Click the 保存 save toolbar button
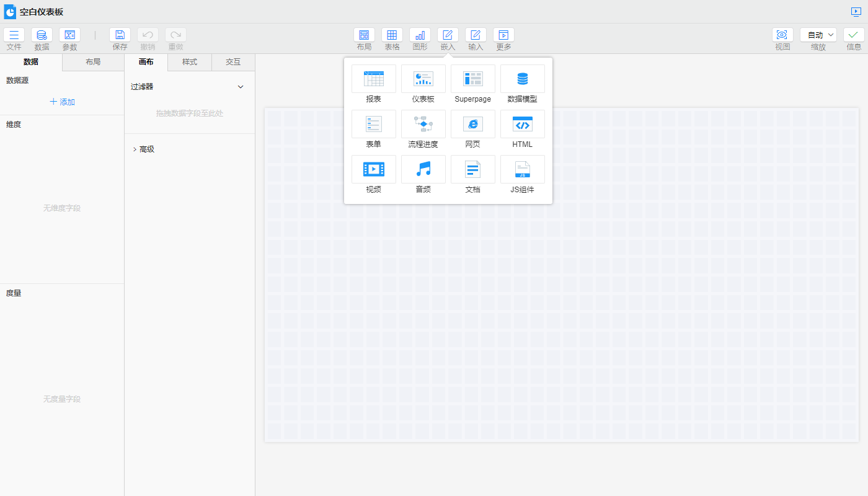The height and width of the screenshot is (496, 868). pyautogui.click(x=120, y=35)
